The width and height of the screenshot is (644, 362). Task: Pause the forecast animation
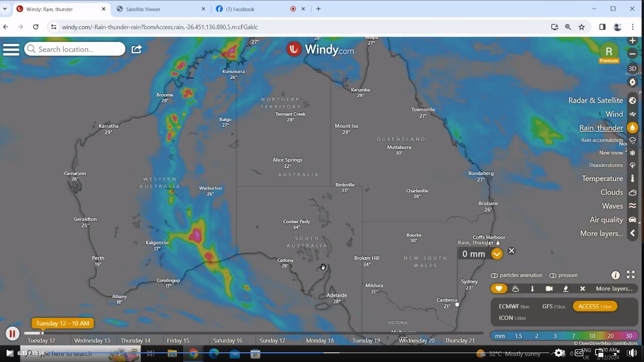click(x=12, y=333)
